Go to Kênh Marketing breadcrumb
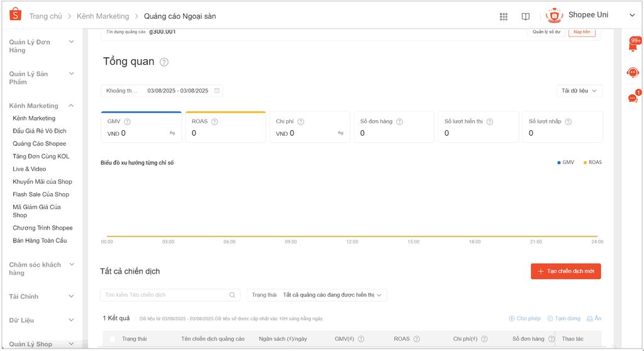This screenshot has height=351, width=644. click(103, 16)
